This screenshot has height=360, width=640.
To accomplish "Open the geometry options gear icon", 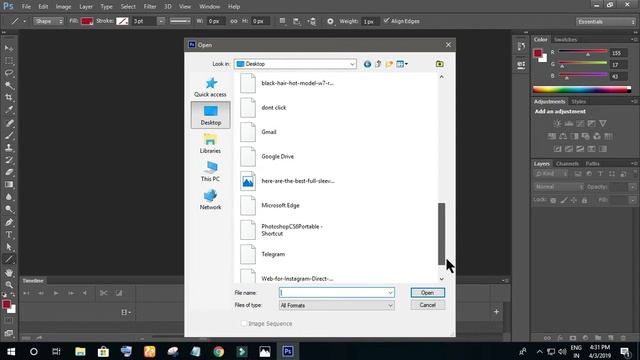I will tap(330, 21).
